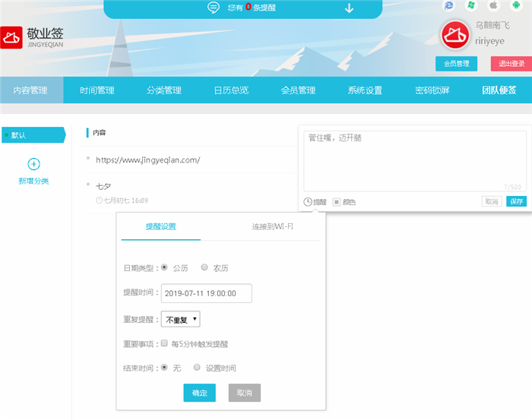Open the Windows client download icon
532x420 pixels.
tap(471, 5)
